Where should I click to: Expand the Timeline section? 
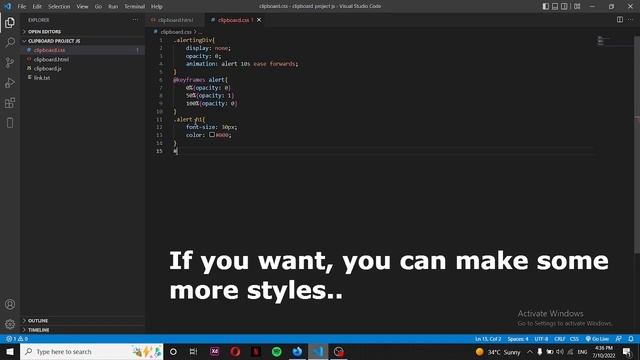[82, 329]
